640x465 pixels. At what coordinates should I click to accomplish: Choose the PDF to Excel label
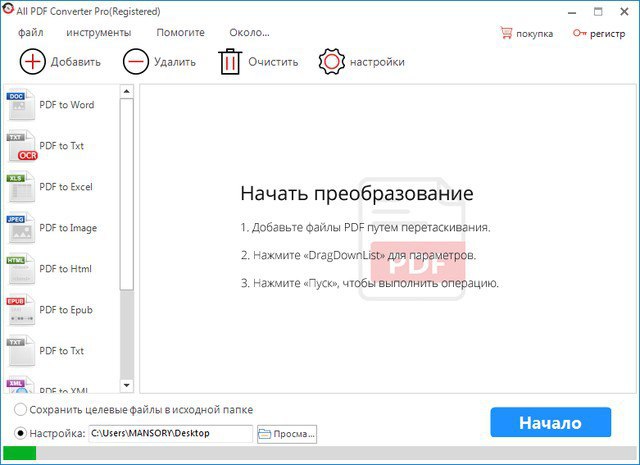pos(66,187)
